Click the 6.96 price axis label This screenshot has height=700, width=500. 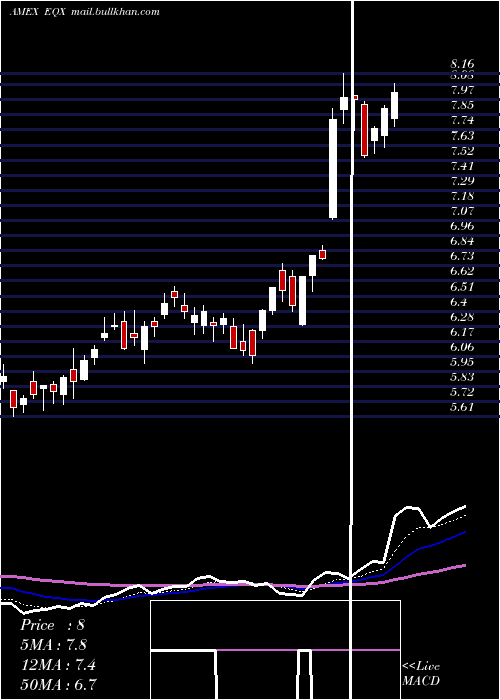(462, 226)
